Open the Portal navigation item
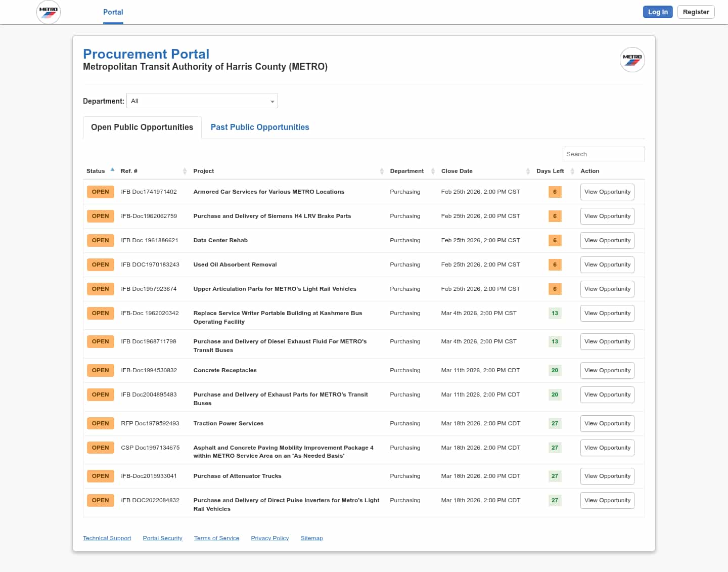The width and height of the screenshot is (728, 572). pos(113,12)
